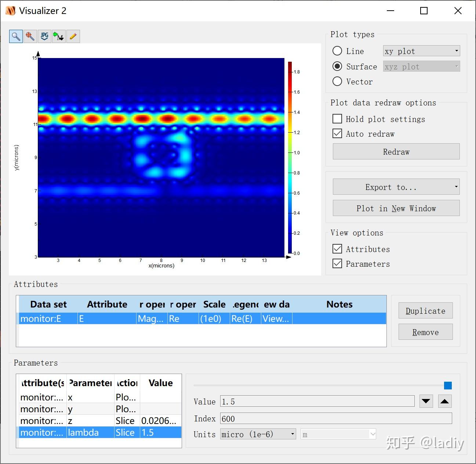The image size is (476, 464).
Task: Click 0.0206... value cell
Action: click(x=161, y=421)
